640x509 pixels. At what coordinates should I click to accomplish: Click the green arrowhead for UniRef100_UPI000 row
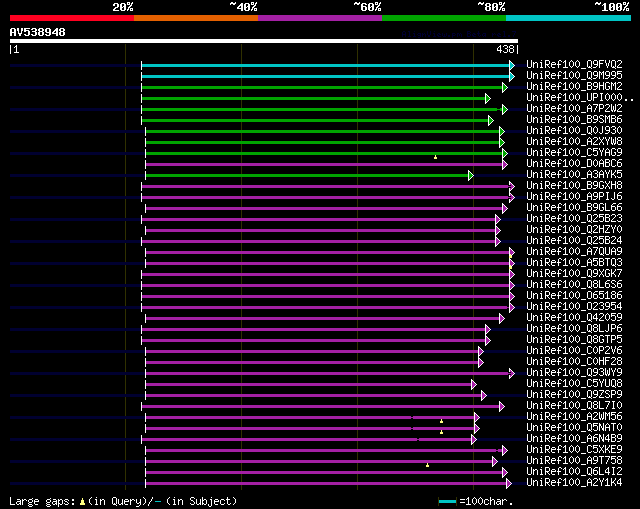pyautogui.click(x=487, y=98)
